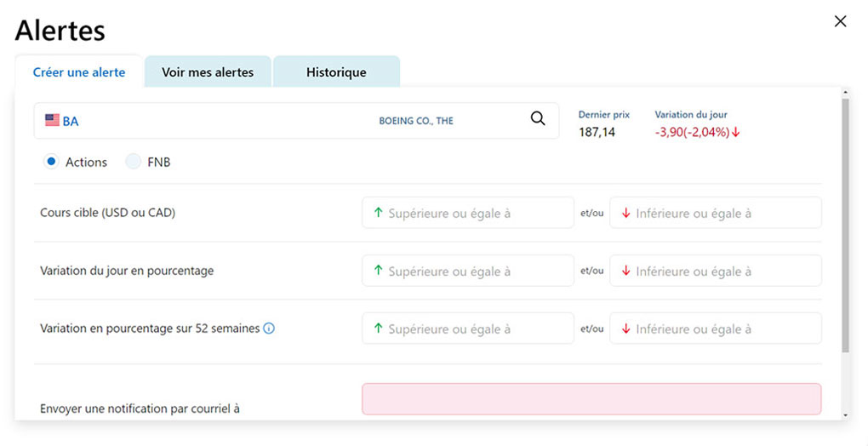Click the US flag icon next to BA

52,120
